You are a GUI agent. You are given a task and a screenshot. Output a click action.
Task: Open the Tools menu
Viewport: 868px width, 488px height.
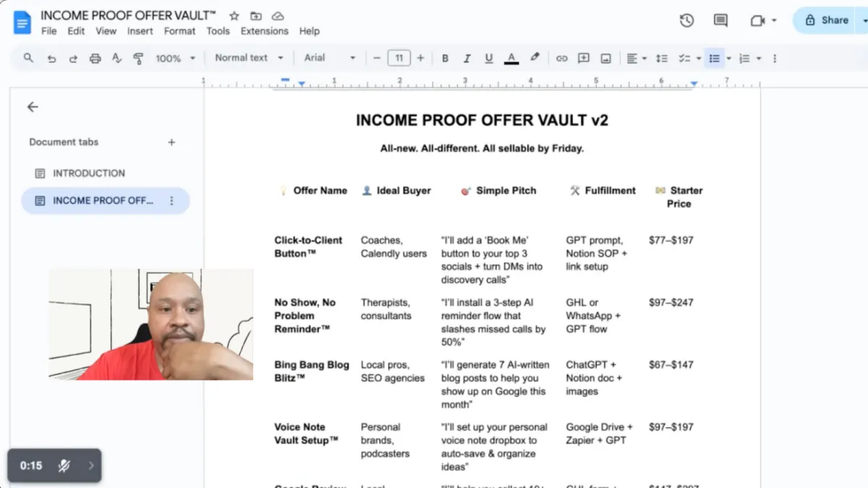[218, 31]
